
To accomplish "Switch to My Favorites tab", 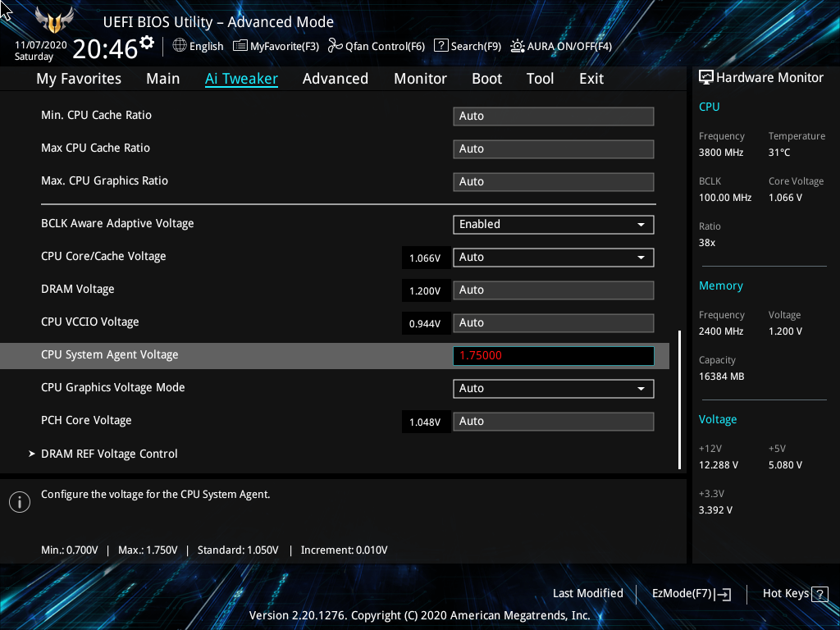I will 79,79.
